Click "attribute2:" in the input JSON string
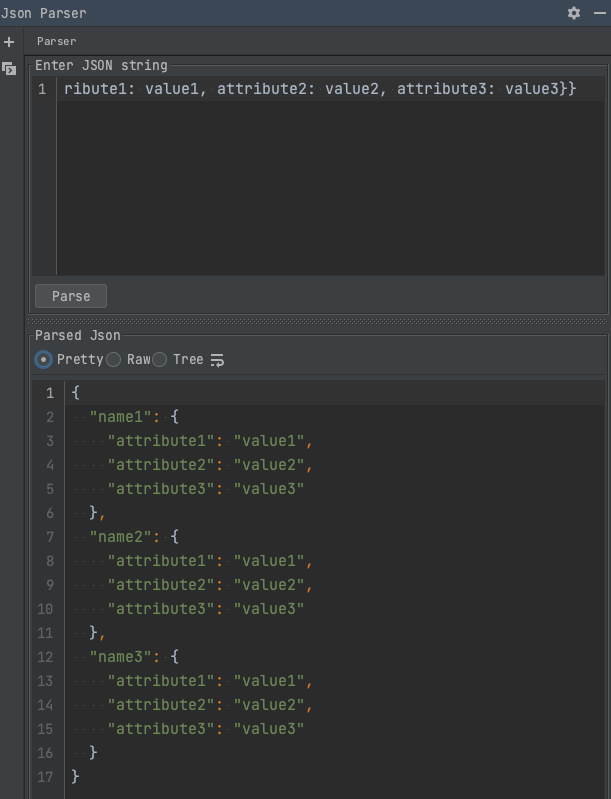The height and width of the screenshot is (799, 611). point(266,89)
